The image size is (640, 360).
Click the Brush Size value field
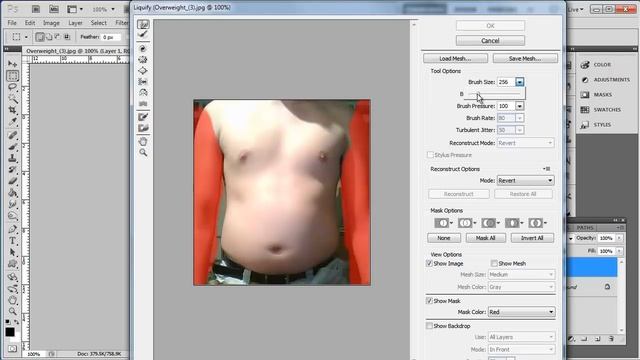pos(506,82)
